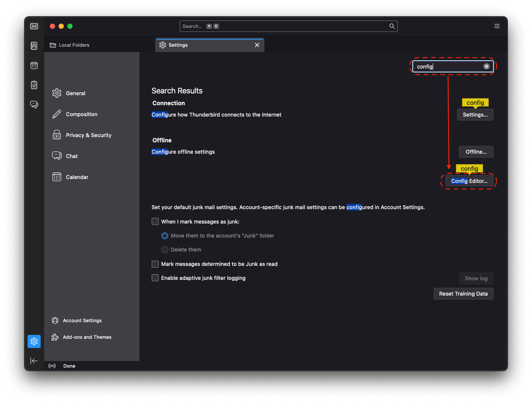This screenshot has height=403, width=532.
Task: Select 'Delete them' radio option
Action: point(165,250)
